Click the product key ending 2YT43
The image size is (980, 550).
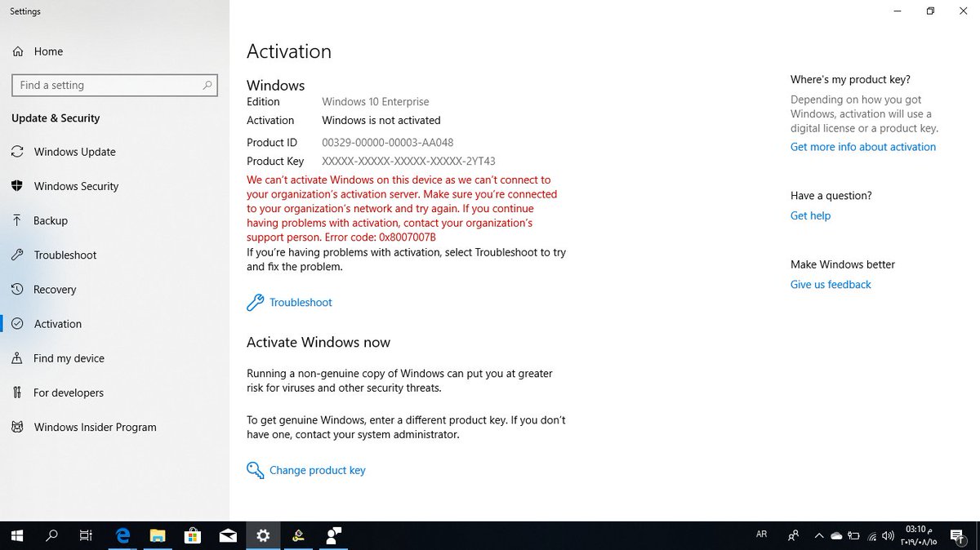409,161
